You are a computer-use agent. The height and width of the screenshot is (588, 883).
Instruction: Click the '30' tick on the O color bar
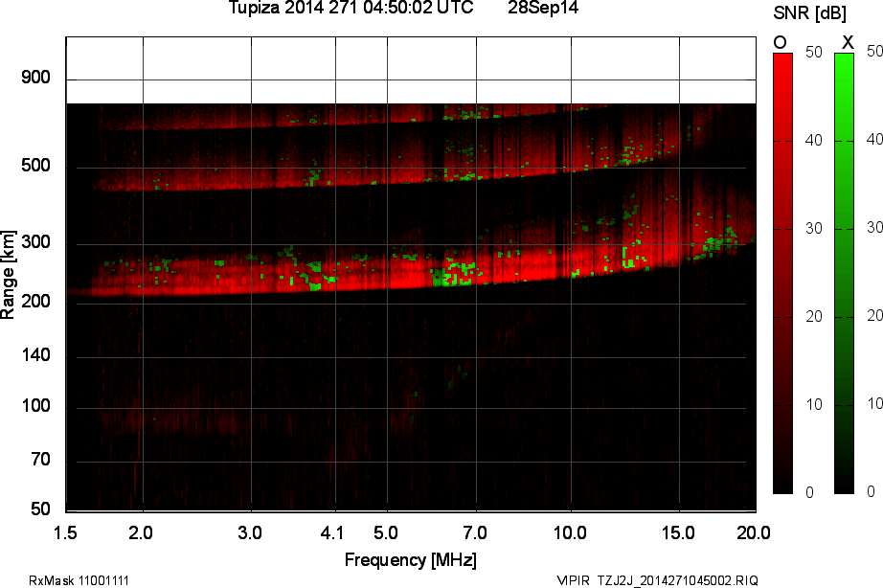point(814,229)
